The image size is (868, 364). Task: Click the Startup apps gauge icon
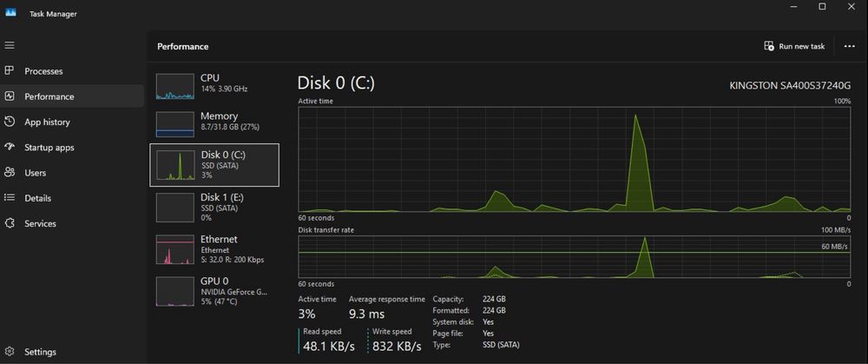pyautogui.click(x=9, y=147)
